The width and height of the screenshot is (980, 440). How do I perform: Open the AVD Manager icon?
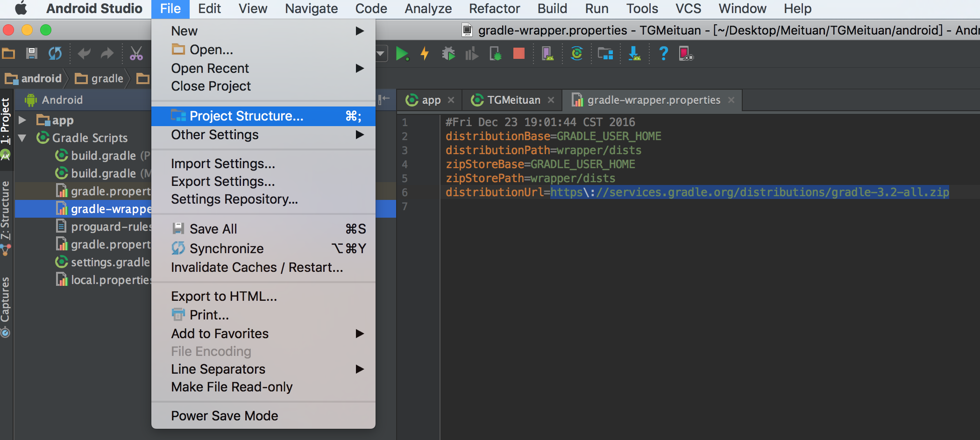pos(547,54)
